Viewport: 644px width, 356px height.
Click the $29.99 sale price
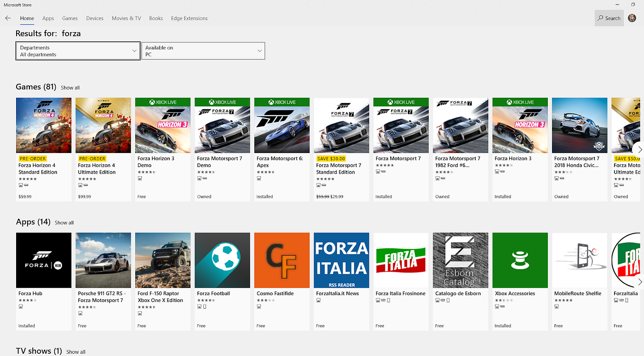point(337,197)
